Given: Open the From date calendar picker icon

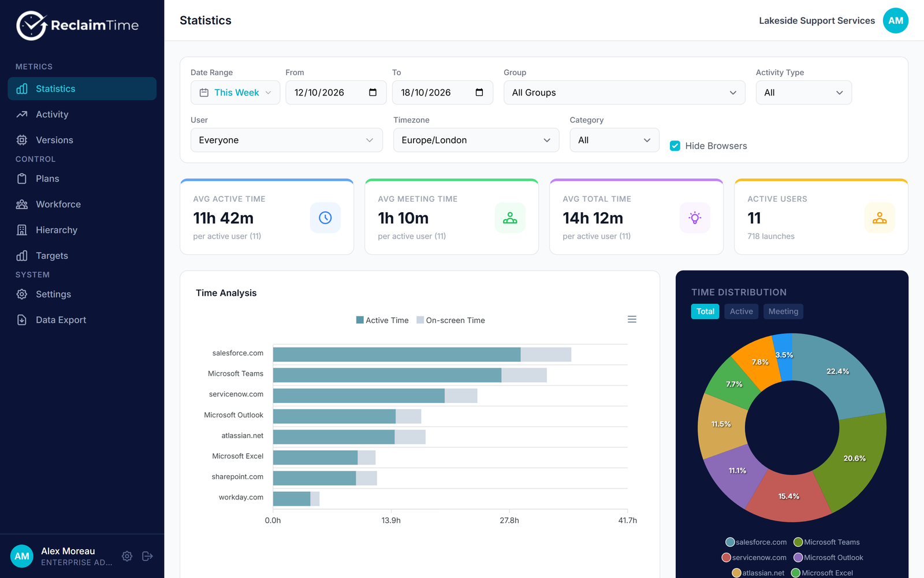Looking at the screenshot, I should tap(372, 92).
